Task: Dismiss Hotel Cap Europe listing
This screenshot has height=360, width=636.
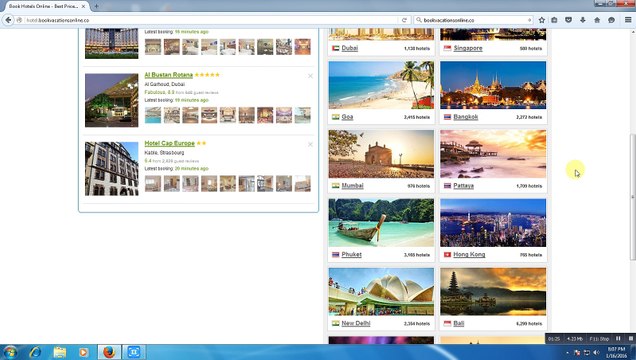Action: [310, 144]
